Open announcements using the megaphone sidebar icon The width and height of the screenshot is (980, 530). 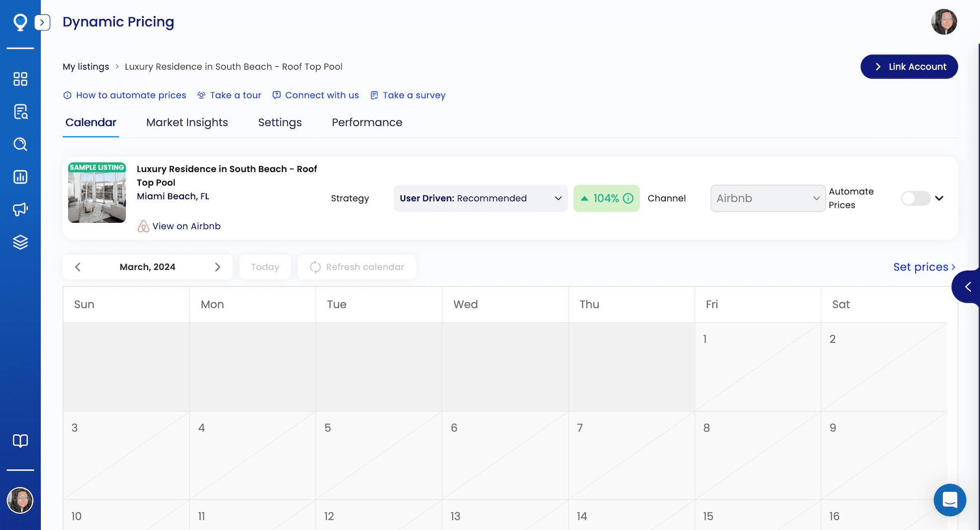tap(20, 209)
